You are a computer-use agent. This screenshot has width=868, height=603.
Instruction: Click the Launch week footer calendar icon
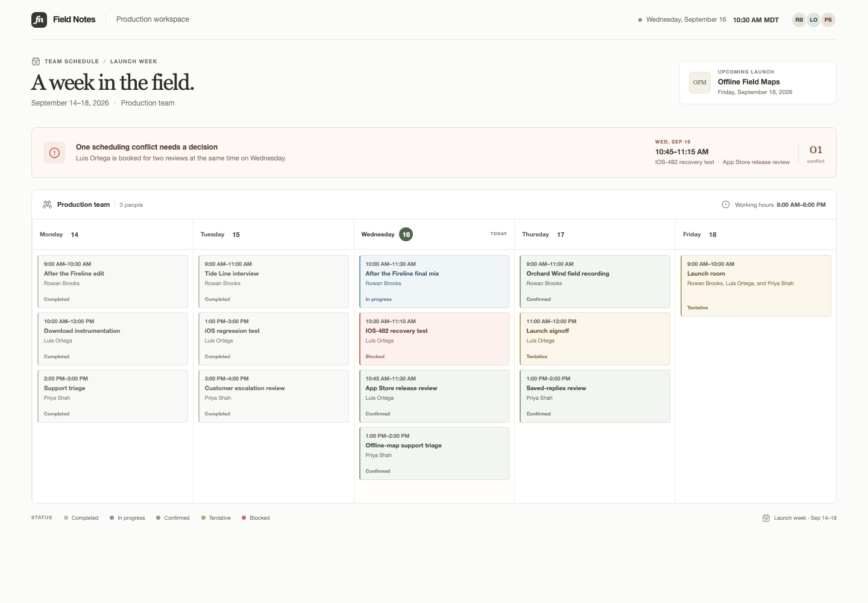click(x=766, y=518)
